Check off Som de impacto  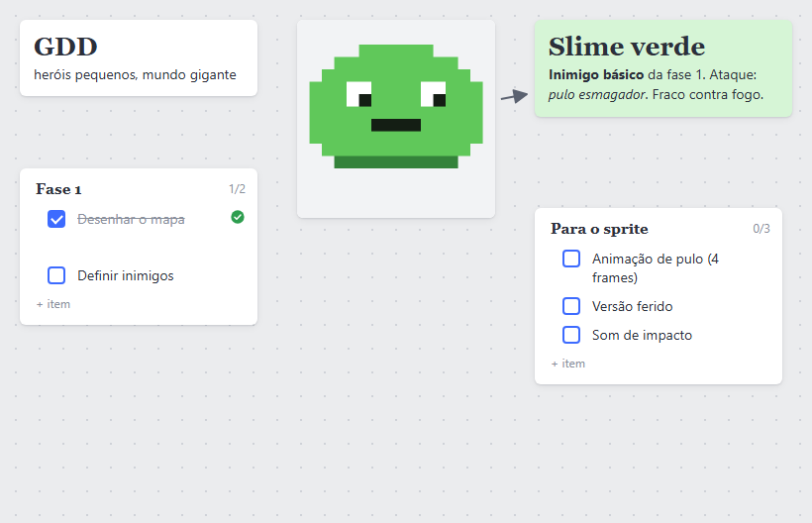tap(571, 335)
